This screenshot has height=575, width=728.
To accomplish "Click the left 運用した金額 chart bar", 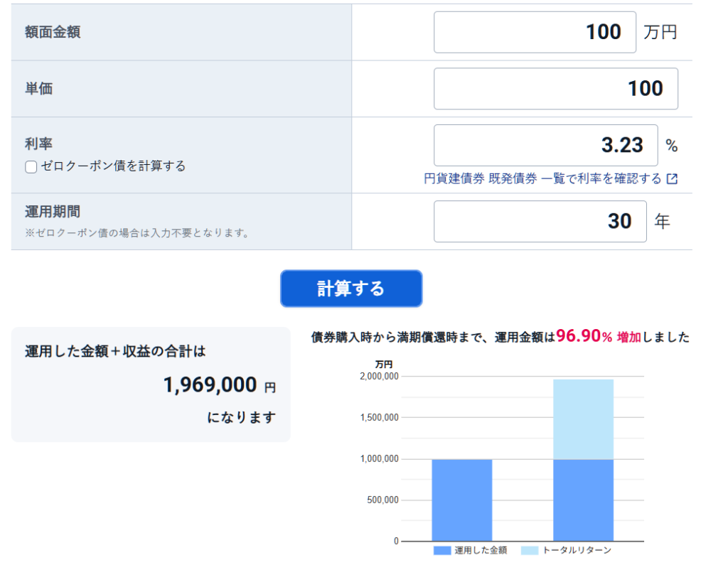I will click(x=461, y=500).
